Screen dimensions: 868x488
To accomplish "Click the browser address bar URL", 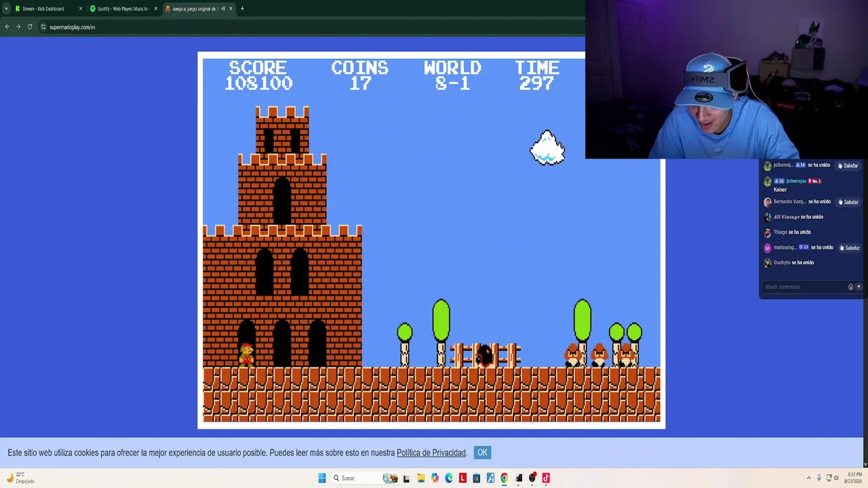I will tap(72, 27).
